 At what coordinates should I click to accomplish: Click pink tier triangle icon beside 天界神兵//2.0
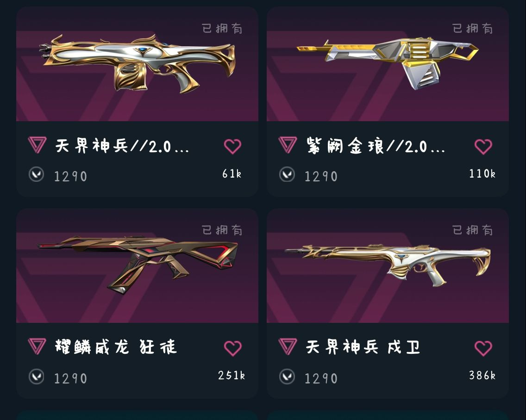[37, 145]
